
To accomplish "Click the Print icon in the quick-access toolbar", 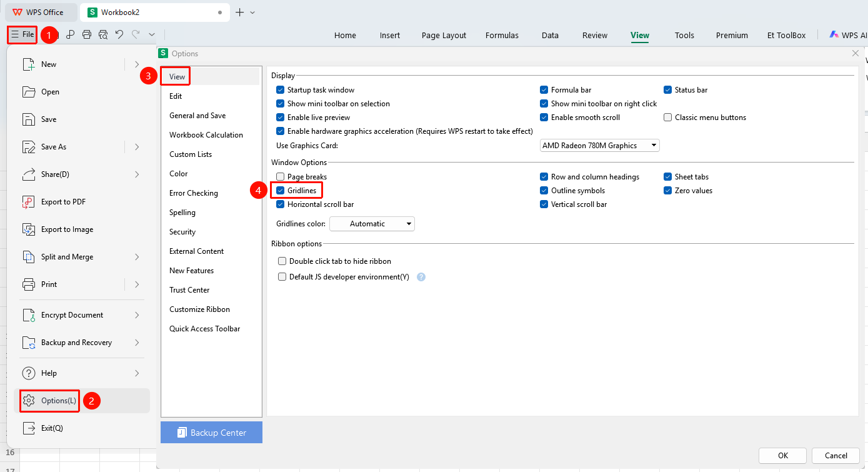I will pyautogui.click(x=87, y=35).
